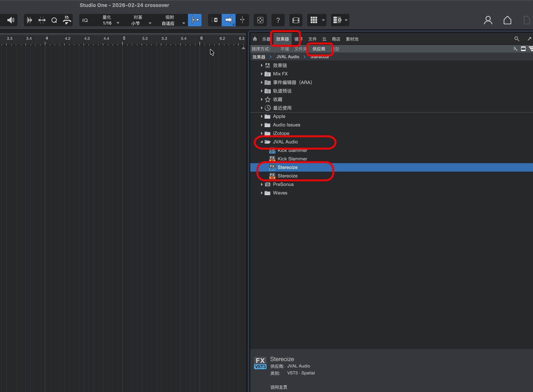
Task: Click the 访问主页 link
Action: (x=279, y=387)
